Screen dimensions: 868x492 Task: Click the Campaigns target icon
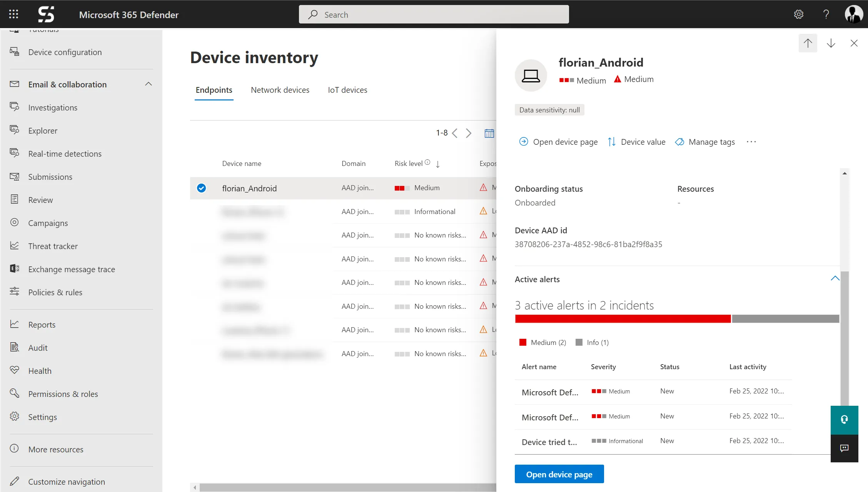point(15,223)
